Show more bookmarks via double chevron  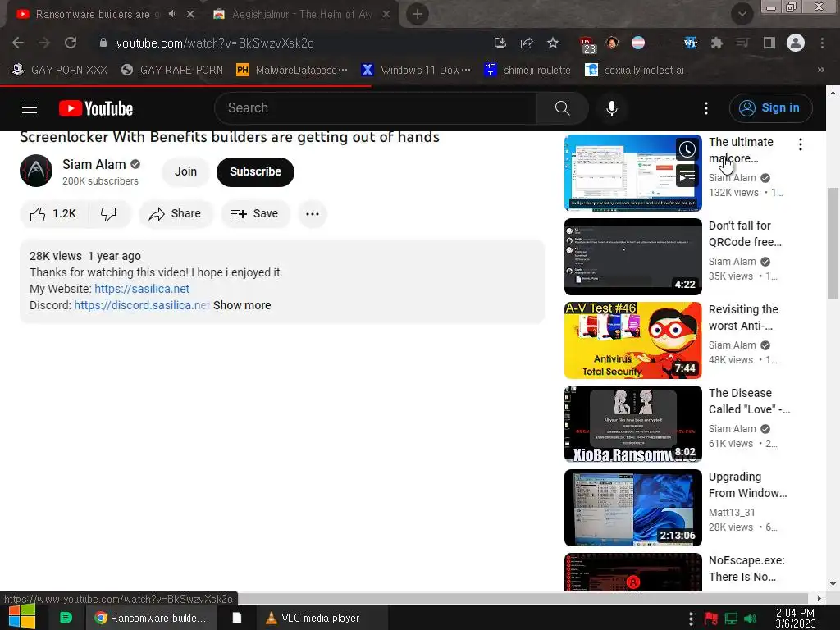[x=820, y=70]
